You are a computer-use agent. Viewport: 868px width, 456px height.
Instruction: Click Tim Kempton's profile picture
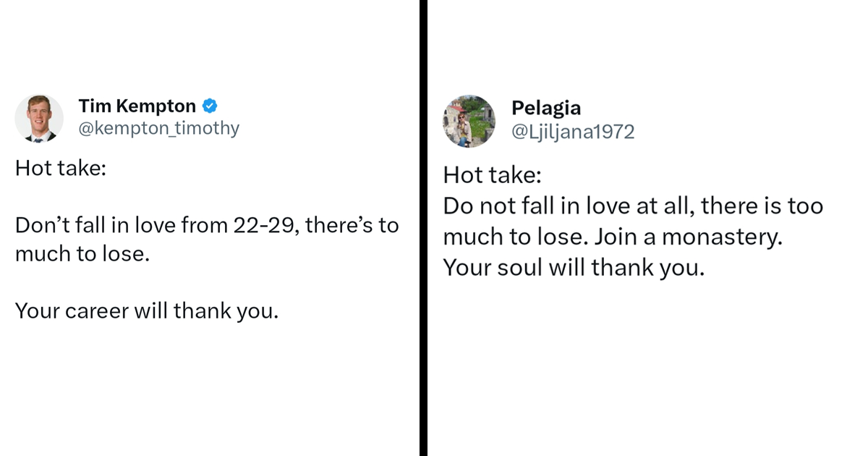pos(39,118)
